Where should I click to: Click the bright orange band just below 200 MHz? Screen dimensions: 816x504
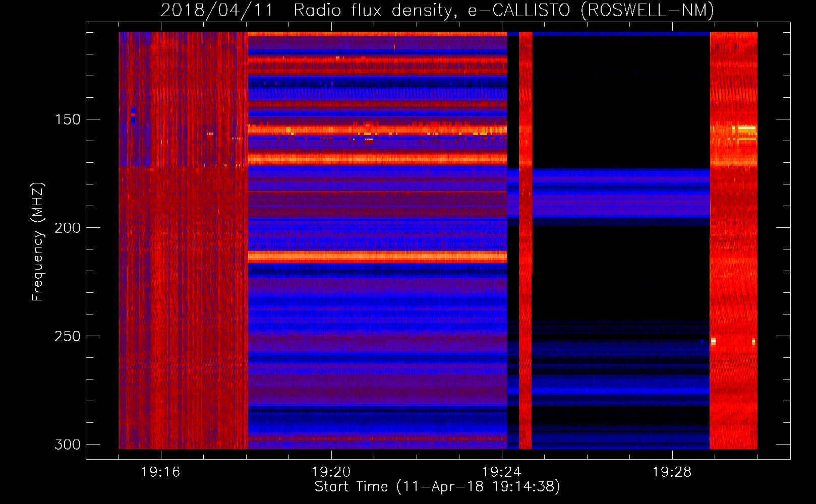pos(377,257)
